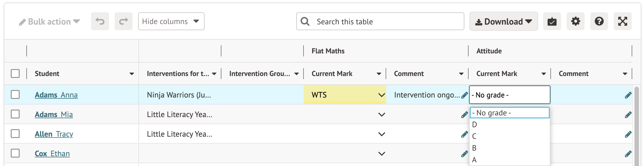Image resolution: width=644 pixels, height=166 pixels.
Task: Open the Bulk action menu
Action: 49,22
